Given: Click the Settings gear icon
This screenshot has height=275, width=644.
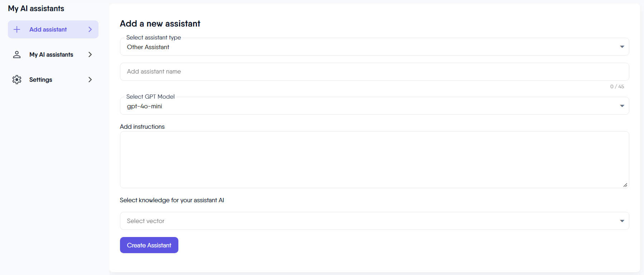Looking at the screenshot, I should click(17, 80).
